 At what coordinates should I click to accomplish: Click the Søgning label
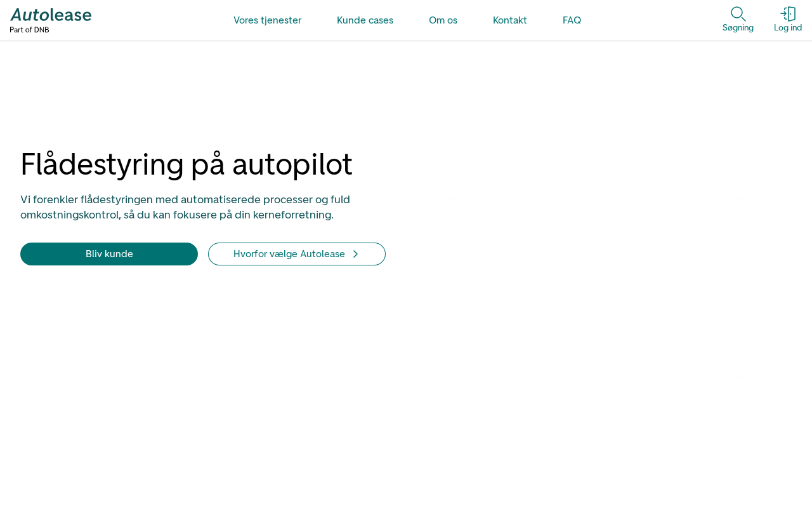coord(738,28)
